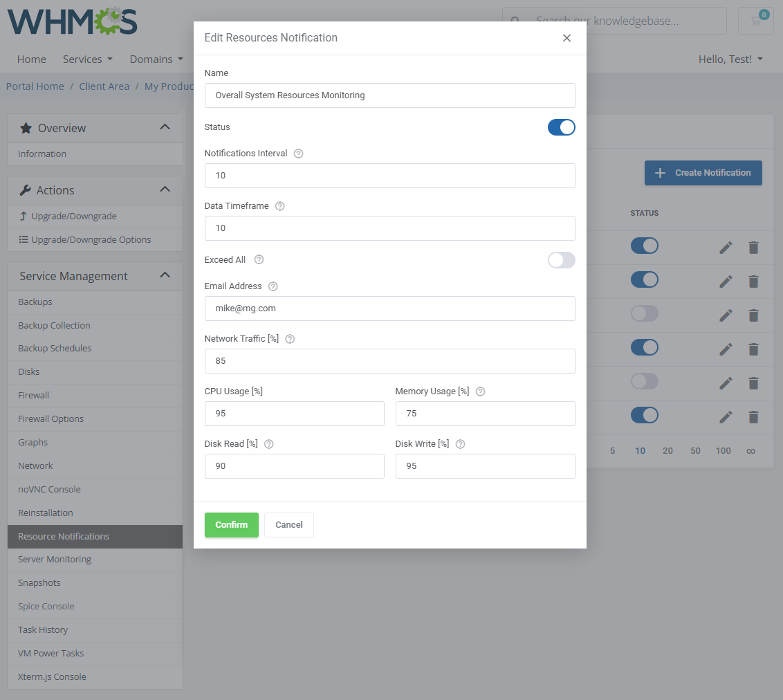The width and height of the screenshot is (783, 700).
Task: Close the Edit Resources Notification dialog
Action: point(566,38)
